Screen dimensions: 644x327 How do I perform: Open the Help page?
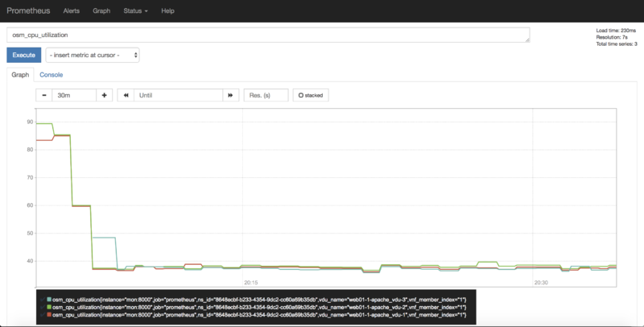click(167, 11)
